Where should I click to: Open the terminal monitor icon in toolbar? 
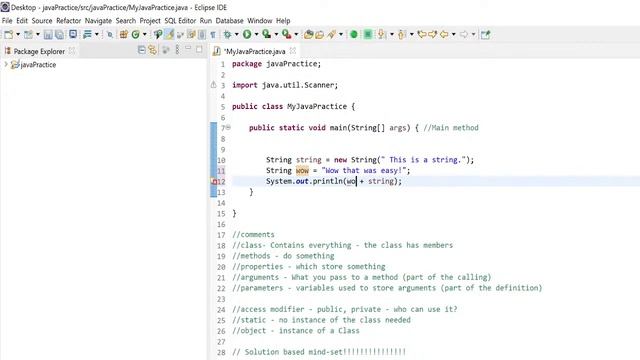tap(73, 34)
